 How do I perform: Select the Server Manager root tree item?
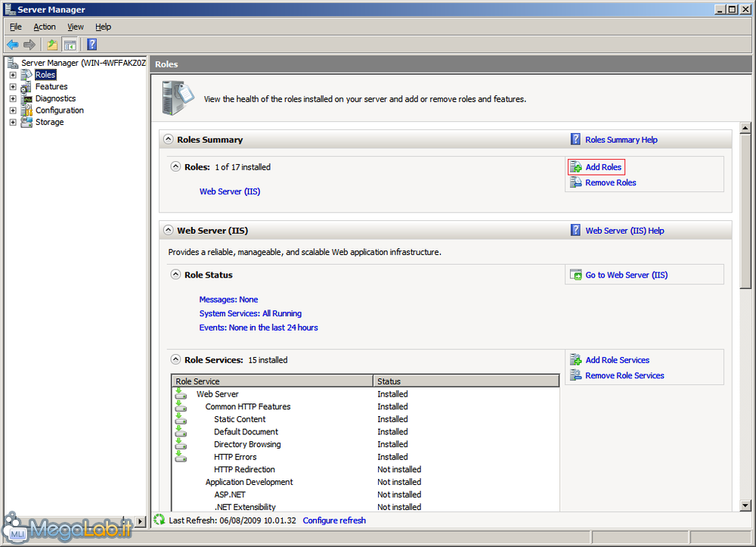coord(83,63)
